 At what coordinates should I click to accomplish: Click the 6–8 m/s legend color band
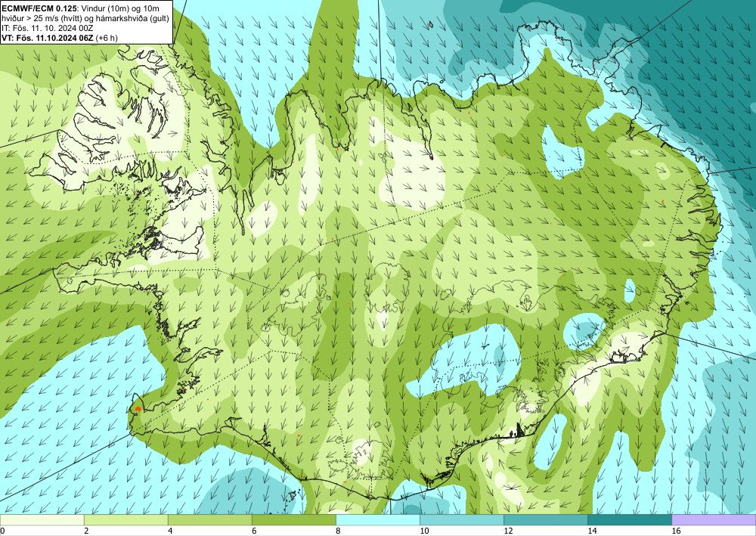click(293, 519)
